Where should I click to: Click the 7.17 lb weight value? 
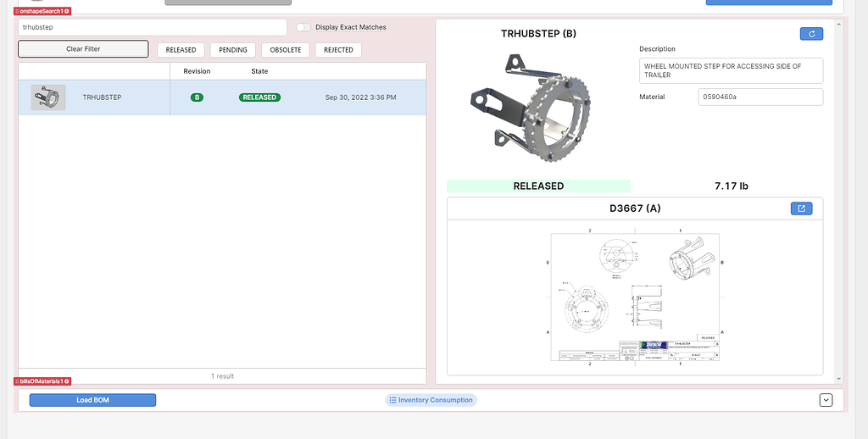pos(732,186)
